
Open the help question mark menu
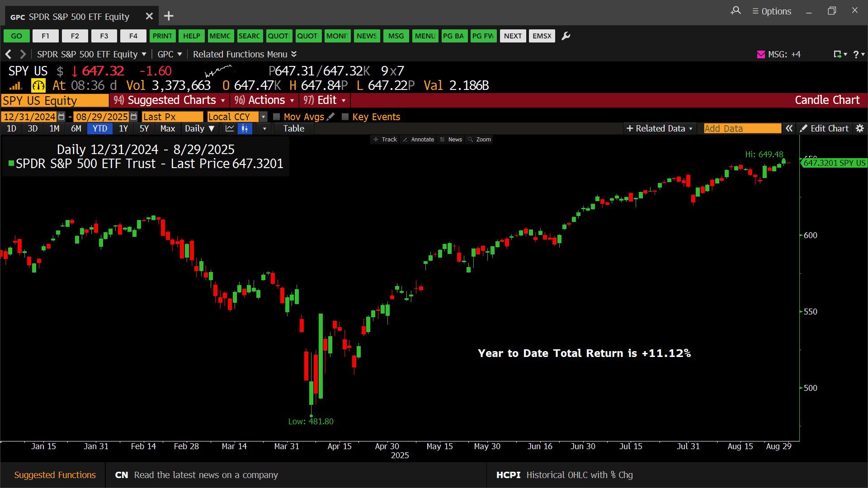point(859,55)
